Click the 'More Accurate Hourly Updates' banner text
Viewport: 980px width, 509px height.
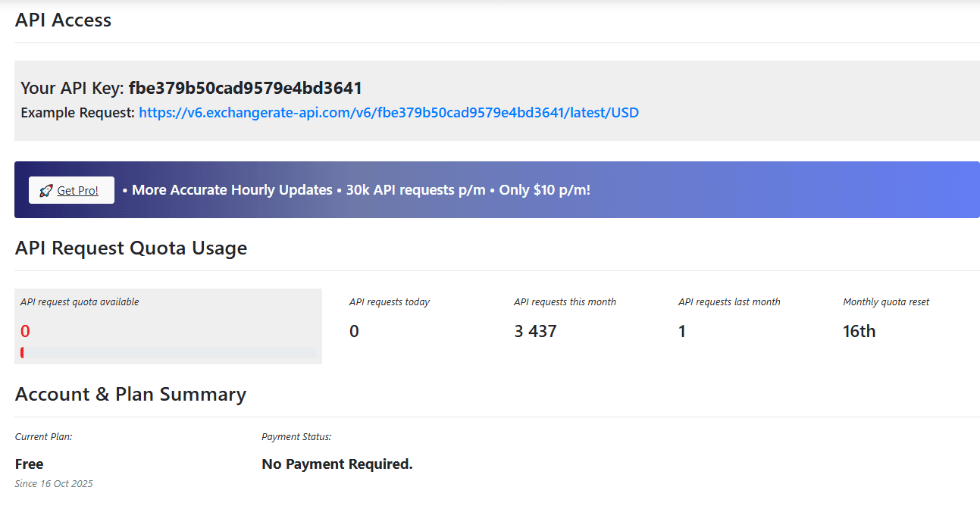pyautogui.click(x=232, y=190)
